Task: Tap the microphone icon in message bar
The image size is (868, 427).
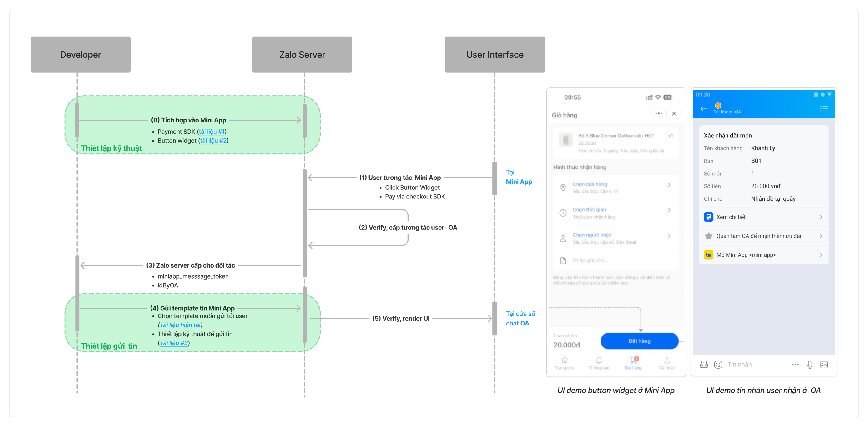Action: (x=809, y=364)
